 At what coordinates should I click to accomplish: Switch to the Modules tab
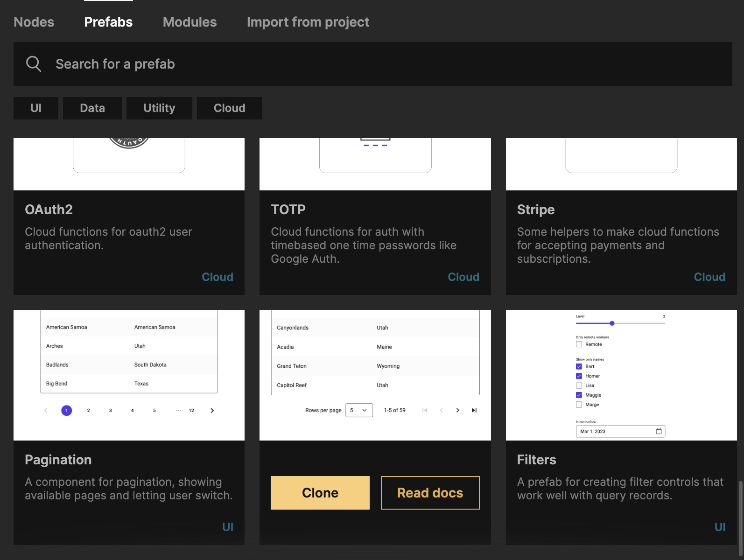[190, 22]
